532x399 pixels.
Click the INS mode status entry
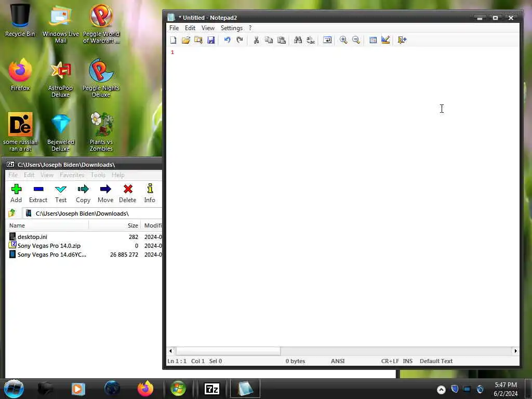(x=407, y=361)
